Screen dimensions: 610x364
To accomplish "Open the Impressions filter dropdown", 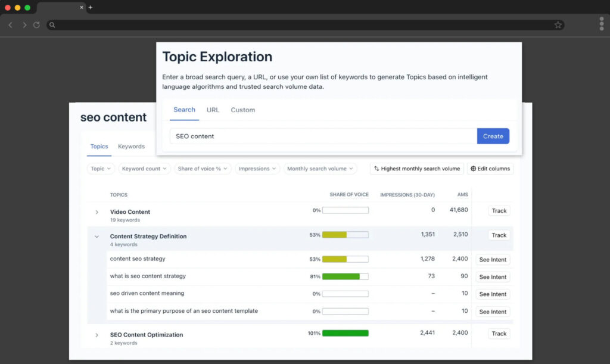I will tap(257, 169).
